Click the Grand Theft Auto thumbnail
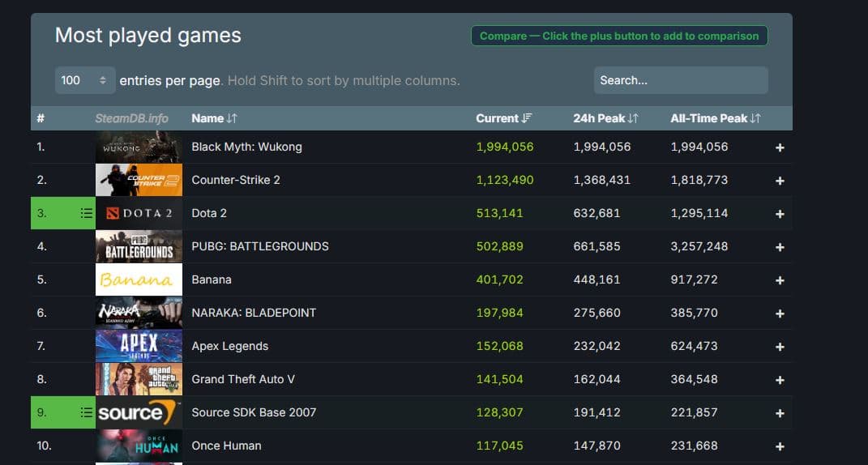This screenshot has width=868, height=465. 139,379
